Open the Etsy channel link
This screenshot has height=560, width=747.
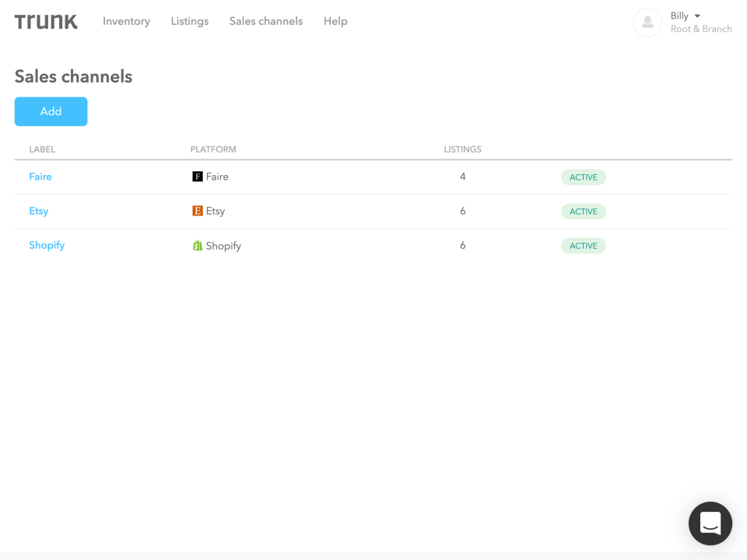[x=39, y=211]
